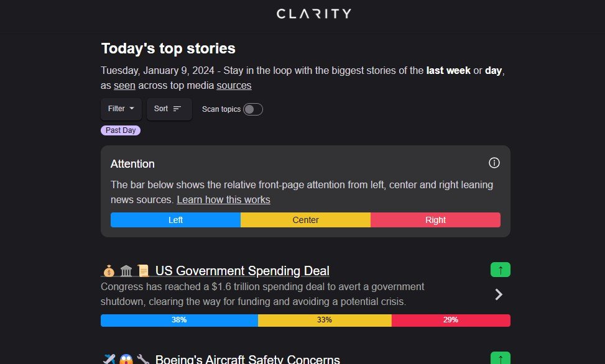Viewport: 605px width, 364px height.
Task: Switch to day stories view
Action: click(x=493, y=70)
